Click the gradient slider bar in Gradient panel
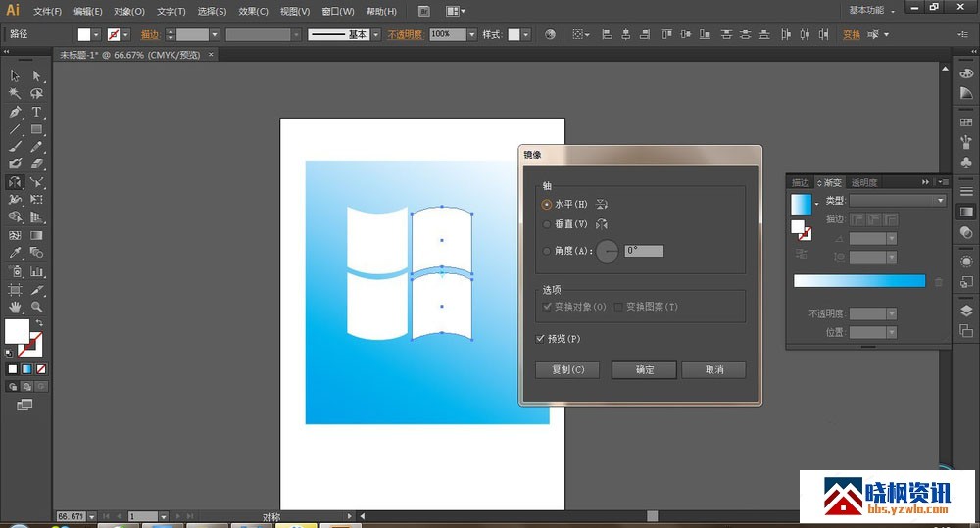 (x=859, y=281)
